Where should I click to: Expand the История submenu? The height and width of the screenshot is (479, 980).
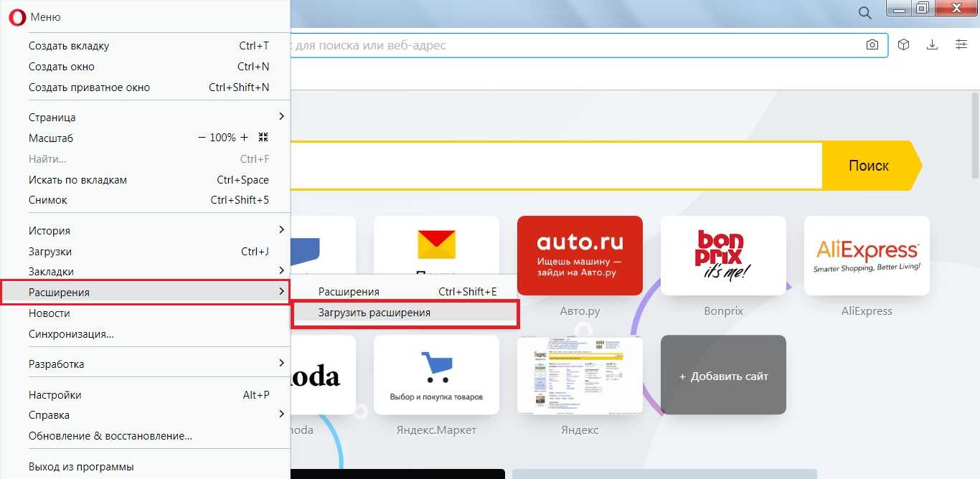[146, 231]
